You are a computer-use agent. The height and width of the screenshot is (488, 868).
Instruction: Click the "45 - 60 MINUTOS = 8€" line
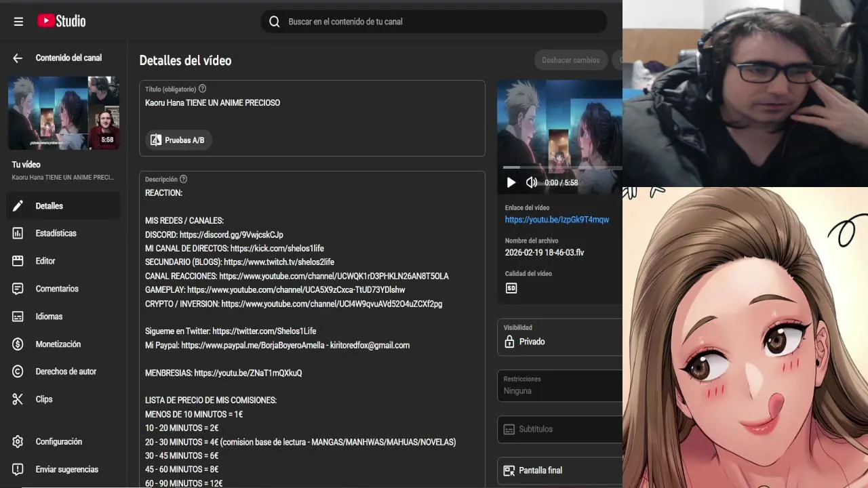[x=182, y=470]
